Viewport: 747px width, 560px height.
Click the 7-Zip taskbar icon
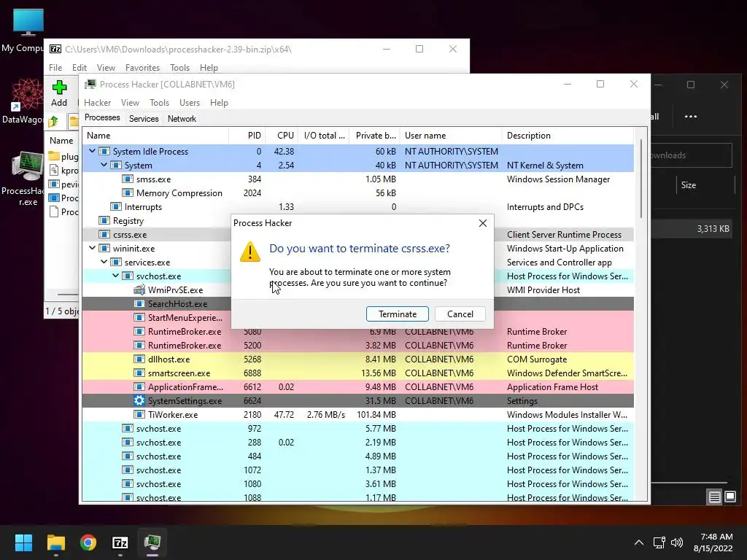(120, 542)
